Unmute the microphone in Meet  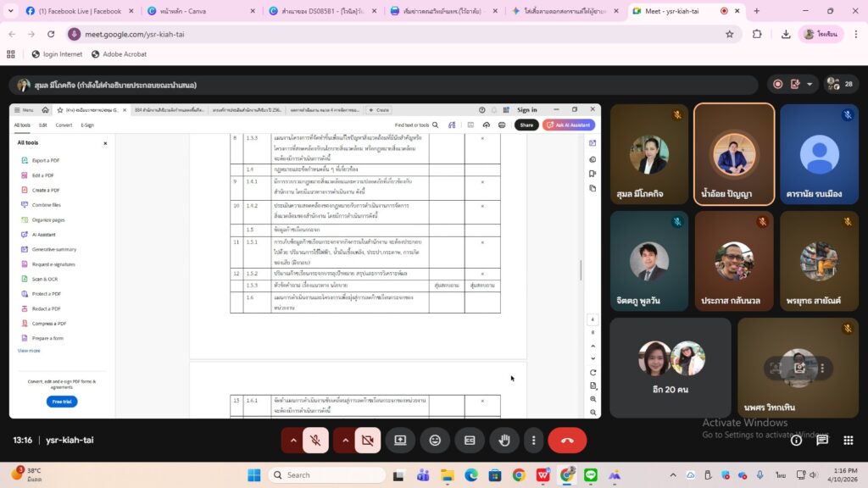tap(315, 441)
